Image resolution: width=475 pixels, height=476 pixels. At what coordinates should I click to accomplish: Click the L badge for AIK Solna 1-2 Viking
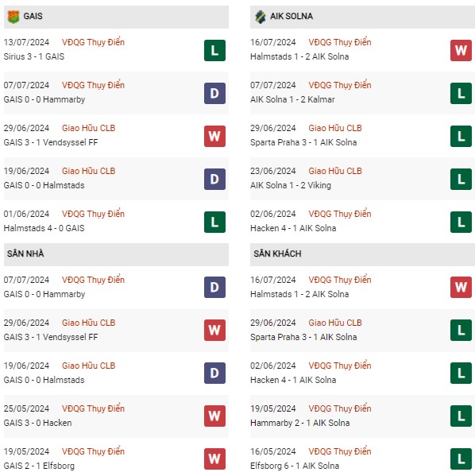pos(461,179)
